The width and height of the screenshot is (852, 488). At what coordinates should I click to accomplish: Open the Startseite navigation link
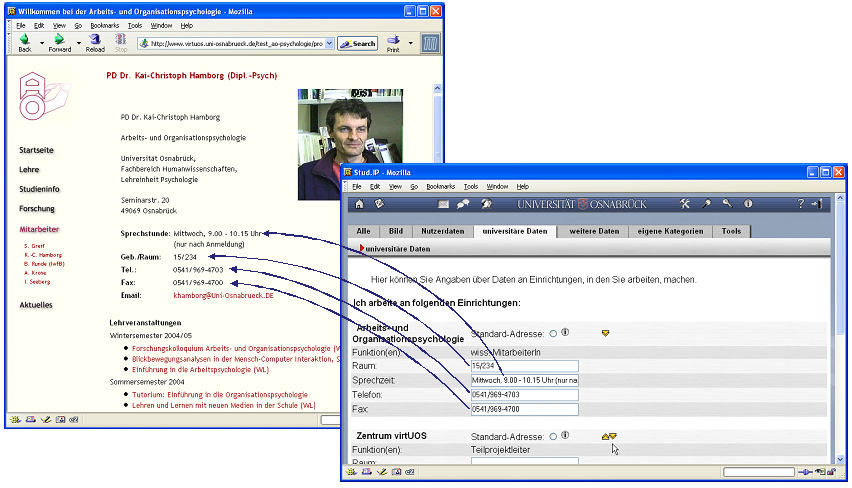tap(36, 150)
